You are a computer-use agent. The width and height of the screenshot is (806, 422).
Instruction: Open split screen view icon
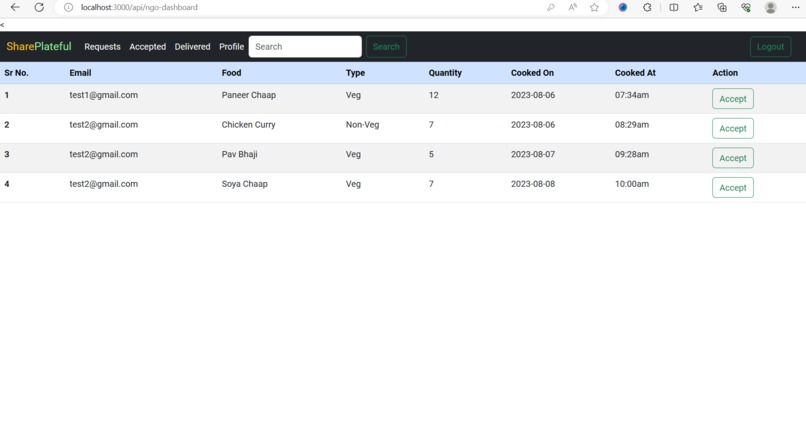click(673, 7)
